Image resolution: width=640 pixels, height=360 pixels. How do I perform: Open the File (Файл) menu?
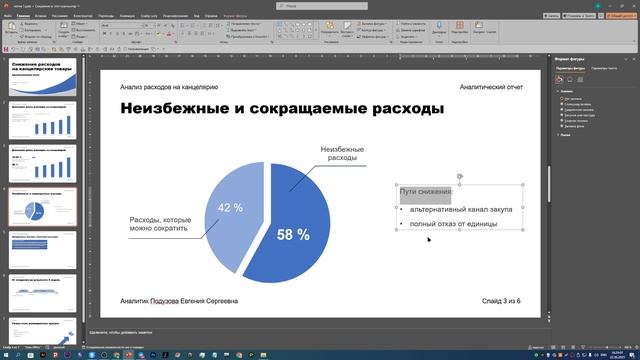(x=7, y=16)
